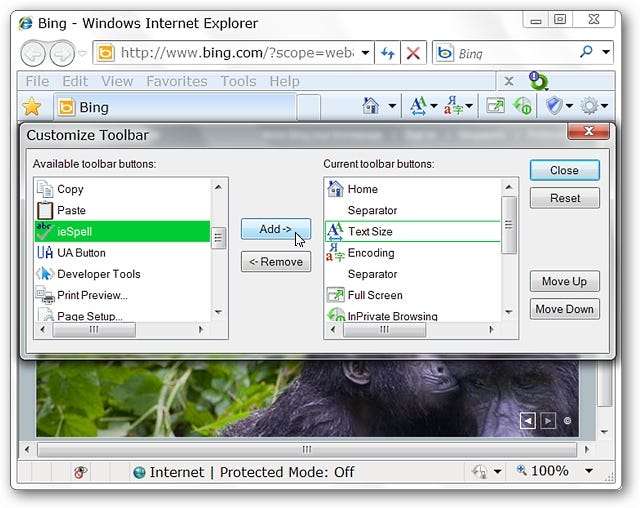Click the new tab button
Viewport: 640px width, 508px height.
(308, 107)
